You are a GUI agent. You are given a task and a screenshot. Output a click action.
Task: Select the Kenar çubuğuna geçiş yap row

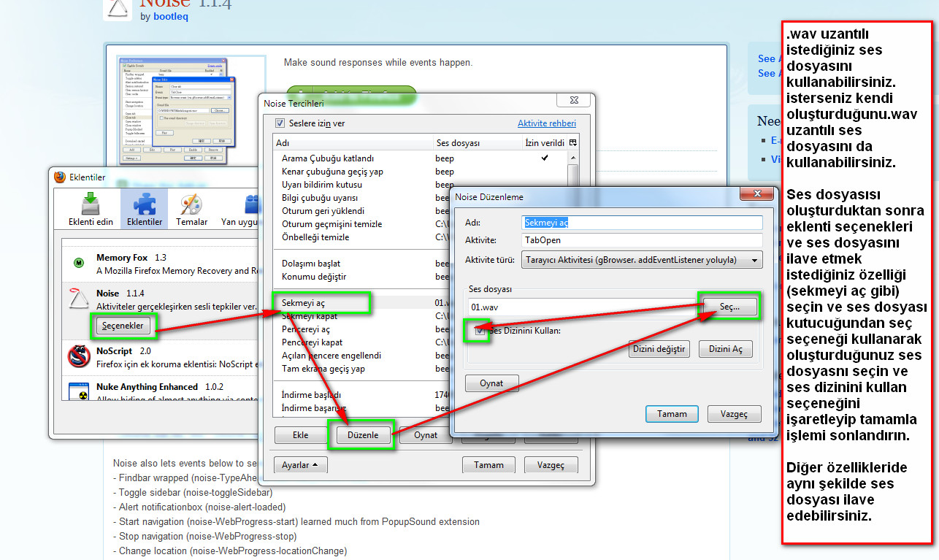420,172
